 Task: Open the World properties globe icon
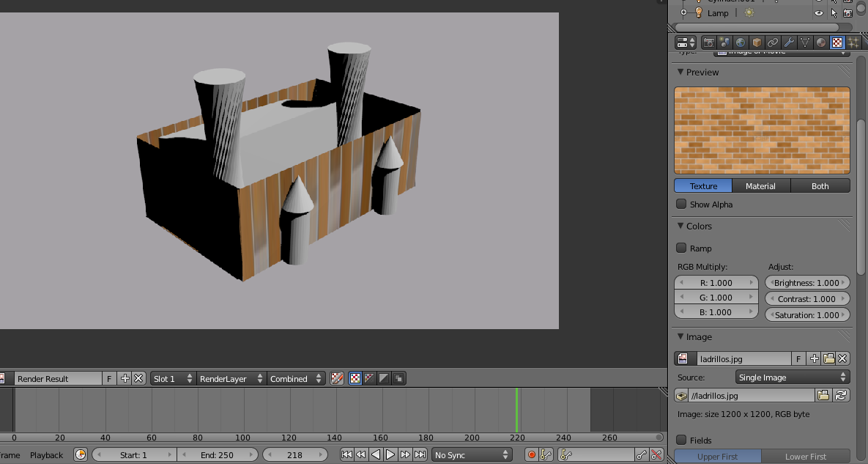click(741, 43)
